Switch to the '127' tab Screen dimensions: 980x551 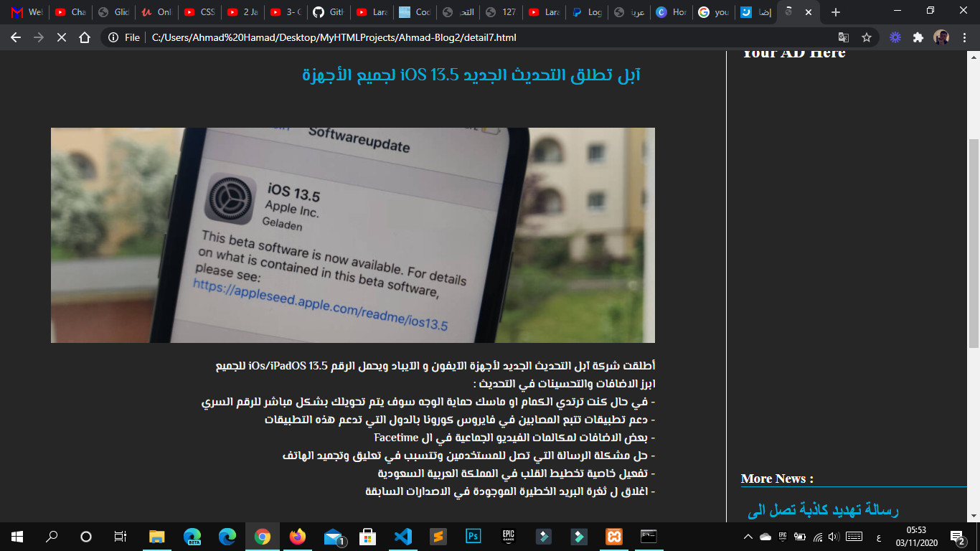click(x=501, y=12)
